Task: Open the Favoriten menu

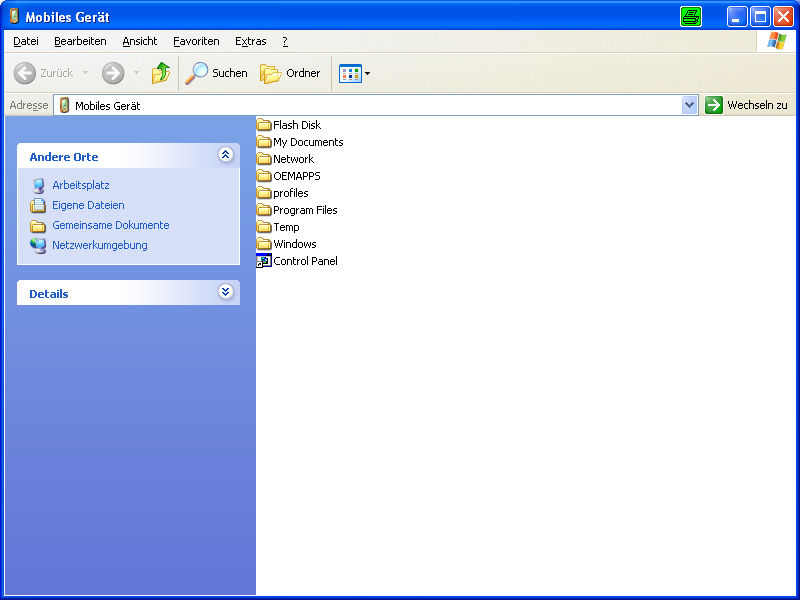Action: click(196, 41)
